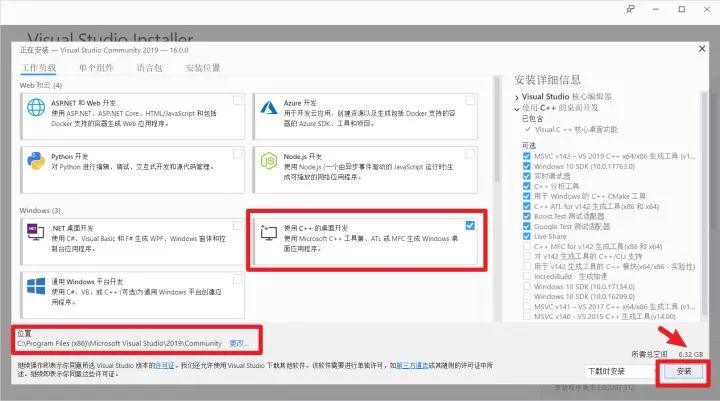Click the ASP.NET globe workload icon
The width and height of the screenshot is (720, 401).
point(36,107)
